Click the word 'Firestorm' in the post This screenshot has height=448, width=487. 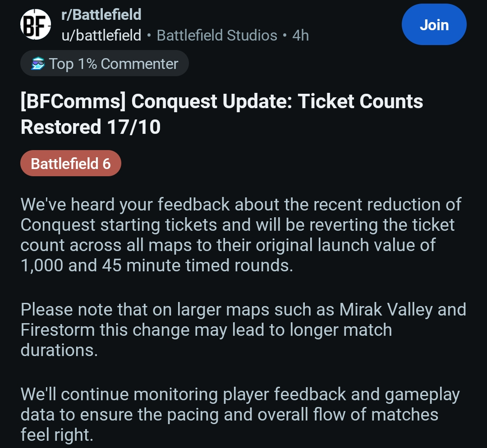[x=57, y=330]
